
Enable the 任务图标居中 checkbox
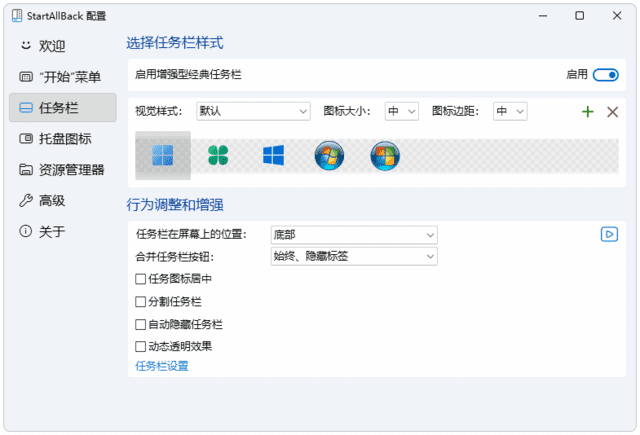point(140,279)
